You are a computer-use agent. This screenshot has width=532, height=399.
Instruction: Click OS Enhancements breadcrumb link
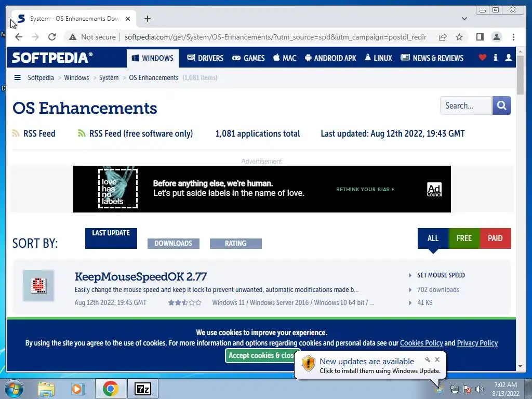pyautogui.click(x=154, y=77)
